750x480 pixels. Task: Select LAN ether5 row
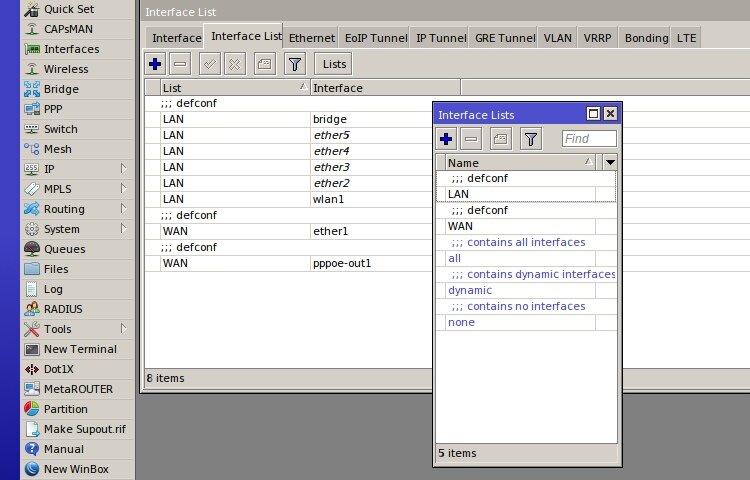tap(289, 135)
